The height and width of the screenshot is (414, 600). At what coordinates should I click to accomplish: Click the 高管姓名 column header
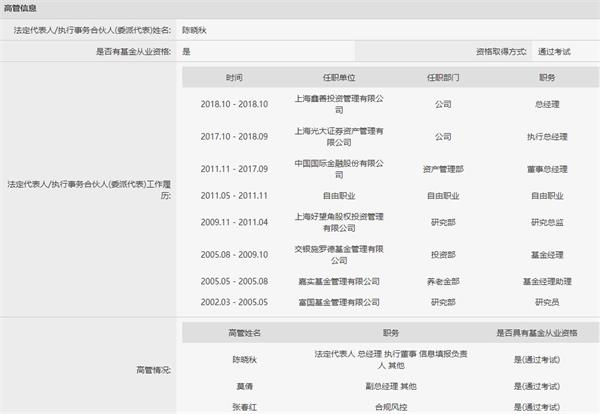(244, 332)
